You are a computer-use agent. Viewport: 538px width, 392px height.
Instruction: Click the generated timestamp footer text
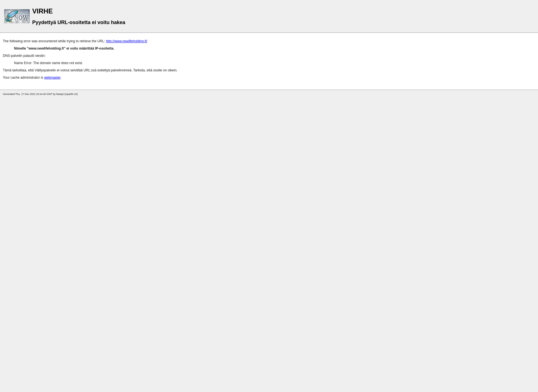click(40, 94)
